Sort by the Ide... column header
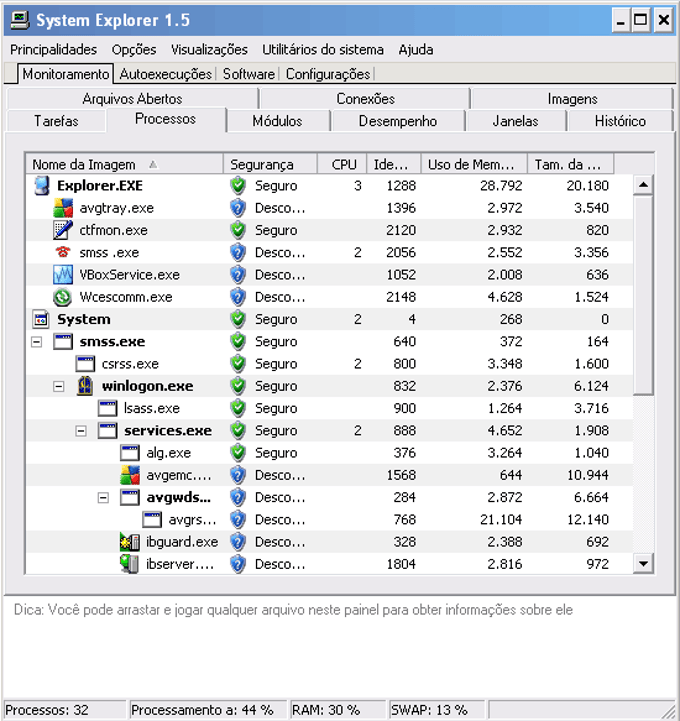The image size is (680, 721). 394,164
